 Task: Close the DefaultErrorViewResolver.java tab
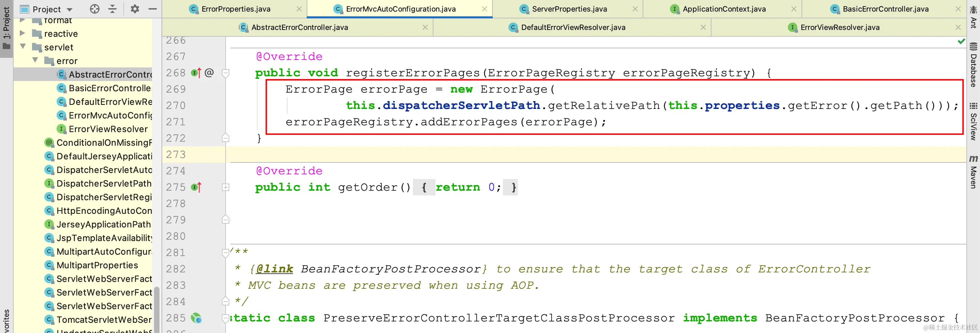(x=703, y=27)
